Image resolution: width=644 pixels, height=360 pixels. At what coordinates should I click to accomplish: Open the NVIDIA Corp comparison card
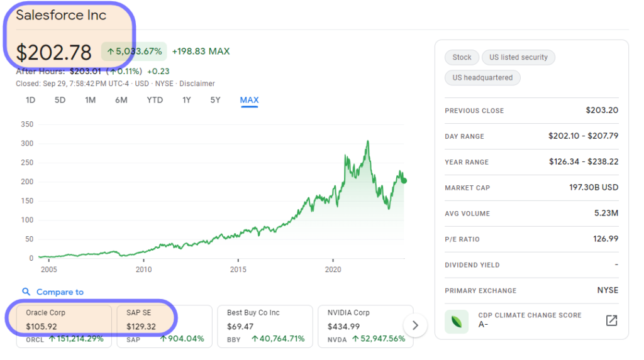point(365,326)
